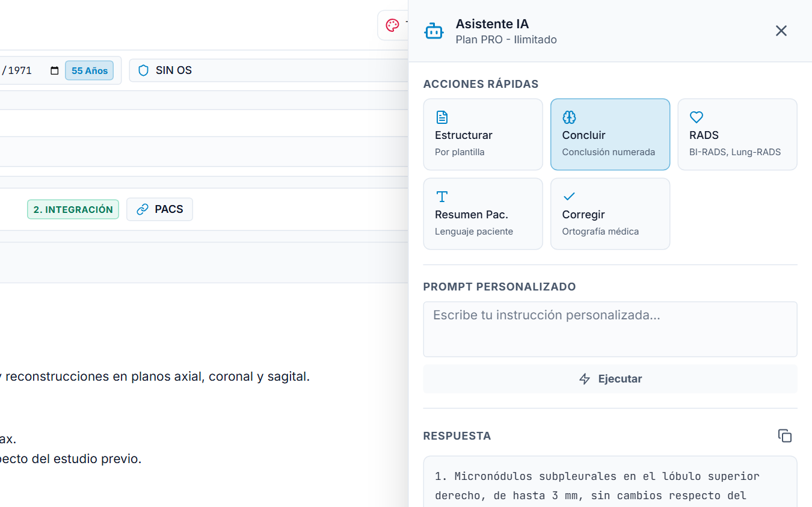Click the palette theme icon
Screen dimensions: 812x507
(x=392, y=25)
